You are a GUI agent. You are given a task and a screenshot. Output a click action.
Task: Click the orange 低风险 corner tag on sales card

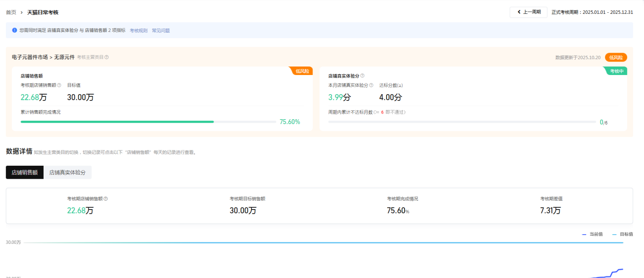coord(302,71)
